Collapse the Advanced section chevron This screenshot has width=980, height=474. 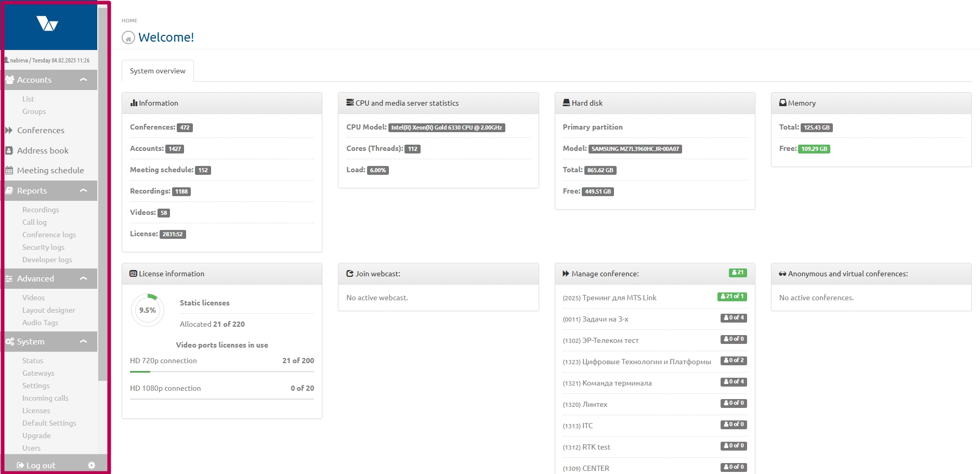pos(83,278)
